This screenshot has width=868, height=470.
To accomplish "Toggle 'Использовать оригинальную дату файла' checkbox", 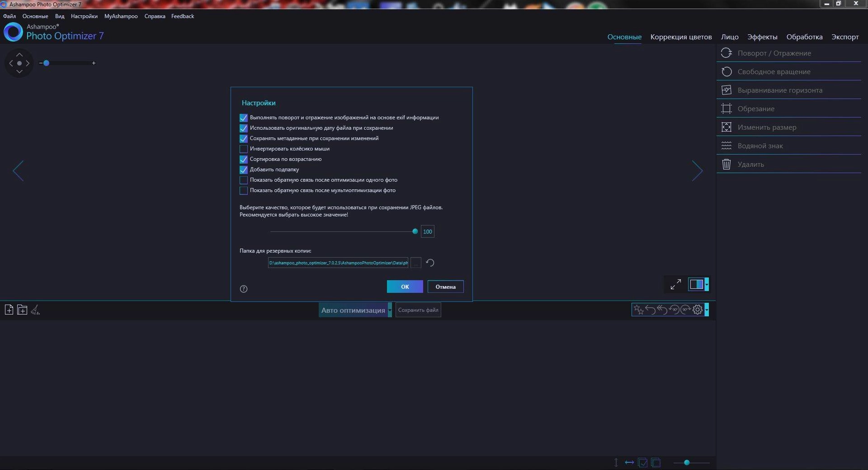I will coord(243,128).
